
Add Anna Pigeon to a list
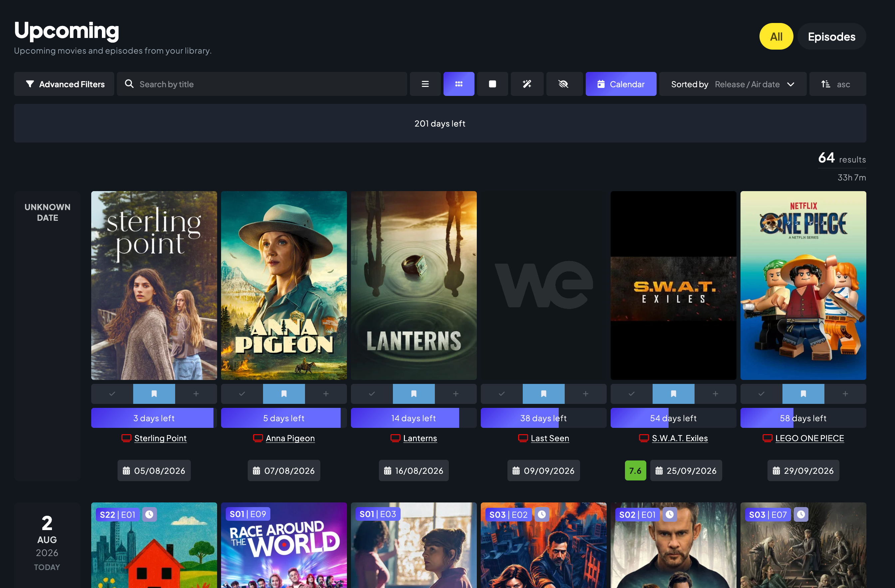326,394
